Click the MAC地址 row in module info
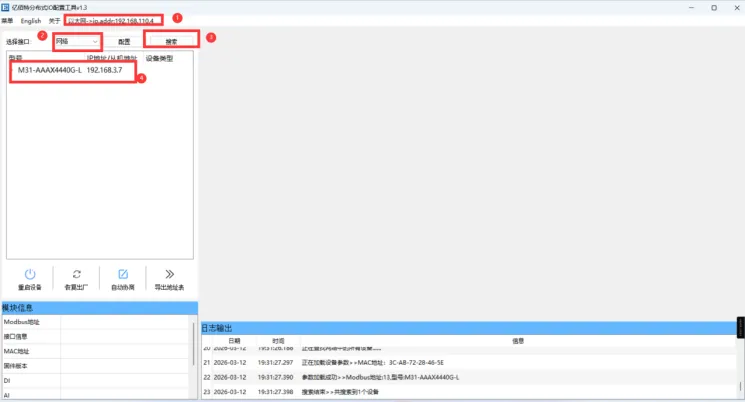The width and height of the screenshot is (745, 402). (97, 351)
